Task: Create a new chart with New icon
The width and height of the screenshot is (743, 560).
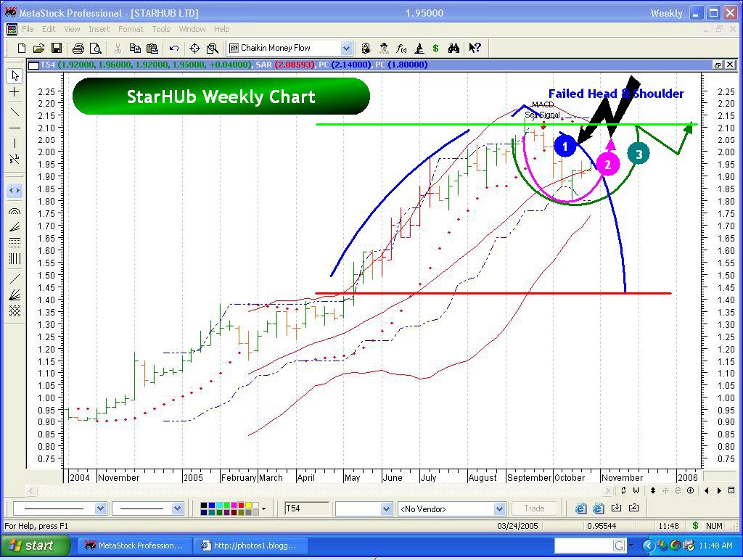Action: click(21, 48)
